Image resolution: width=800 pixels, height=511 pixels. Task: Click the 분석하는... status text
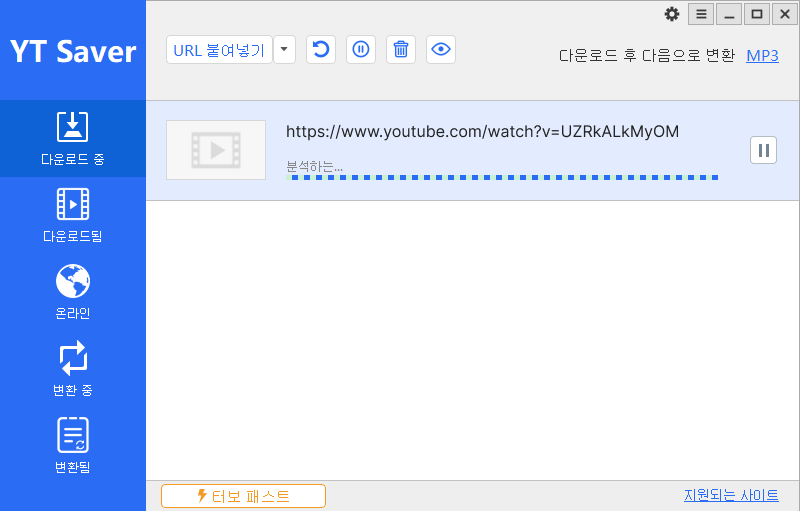point(314,166)
